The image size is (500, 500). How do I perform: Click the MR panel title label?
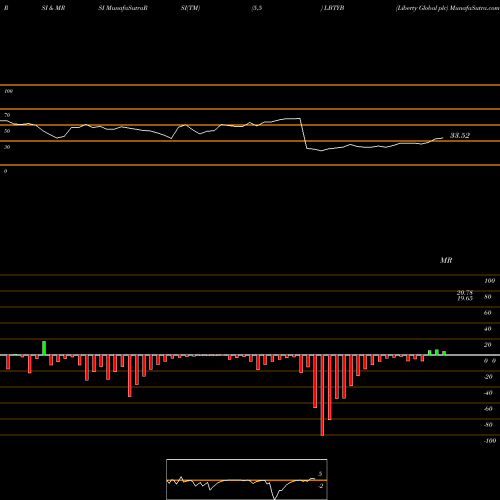[x=446, y=260]
